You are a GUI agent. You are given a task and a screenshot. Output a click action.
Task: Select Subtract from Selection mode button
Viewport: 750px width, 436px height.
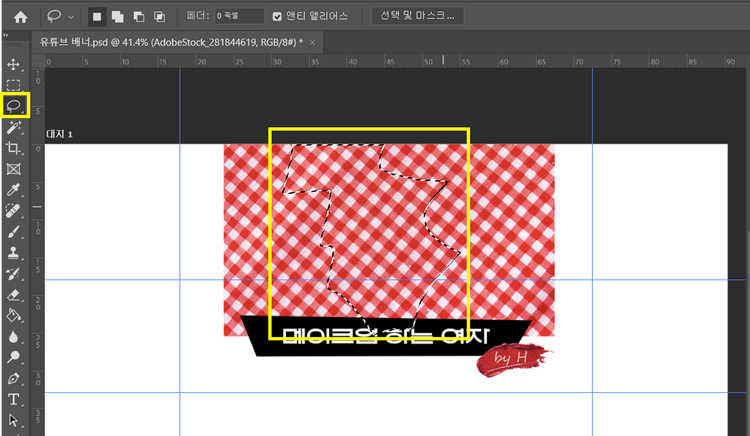coord(139,17)
